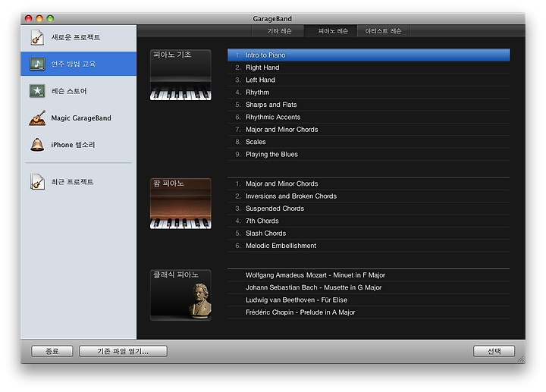Select pop piano lesson 1 Major and Minor Chords
Viewport: 546px width, 392px height.
point(369,183)
